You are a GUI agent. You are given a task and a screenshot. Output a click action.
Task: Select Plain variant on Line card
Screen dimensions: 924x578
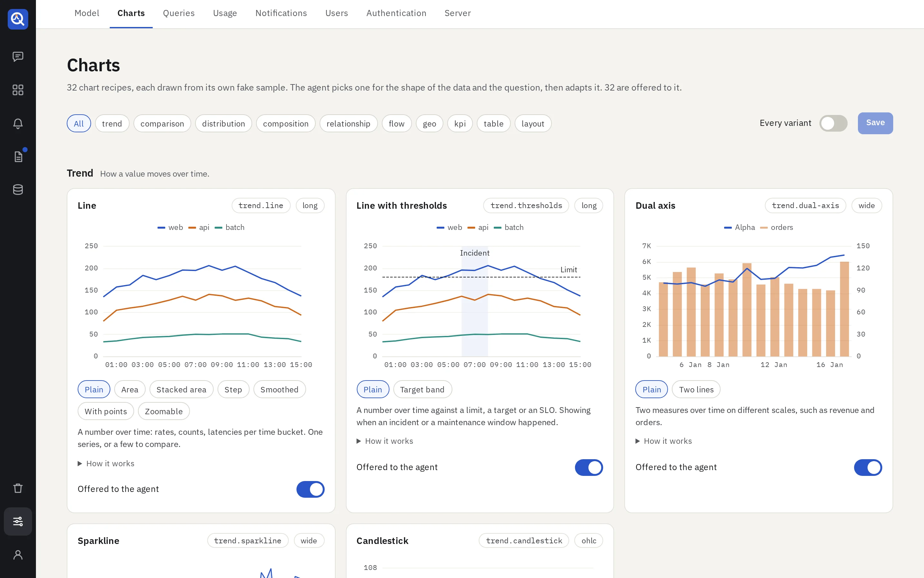pyautogui.click(x=94, y=390)
